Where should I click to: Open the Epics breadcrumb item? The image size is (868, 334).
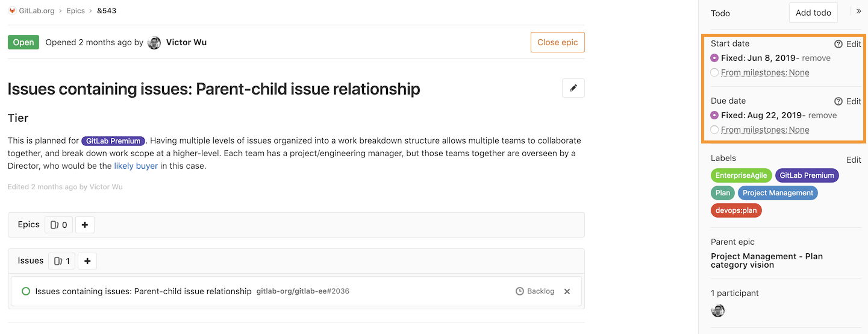(x=77, y=11)
